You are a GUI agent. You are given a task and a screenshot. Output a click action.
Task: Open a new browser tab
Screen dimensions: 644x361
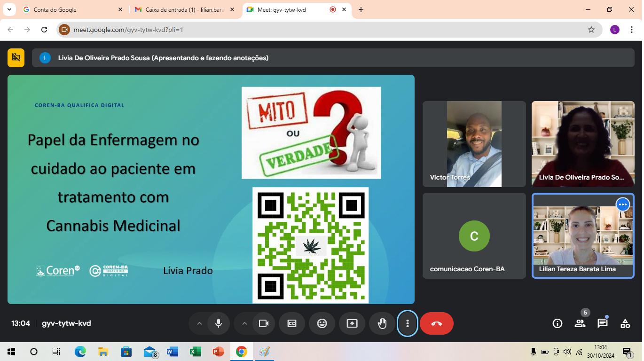(361, 9)
